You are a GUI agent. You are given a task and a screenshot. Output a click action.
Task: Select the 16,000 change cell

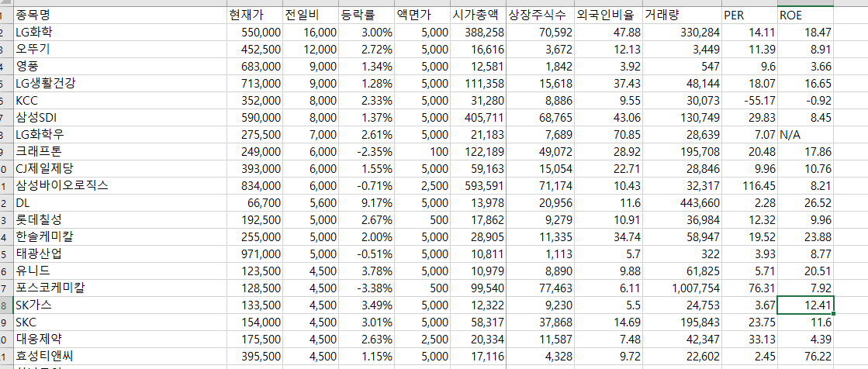[310, 32]
